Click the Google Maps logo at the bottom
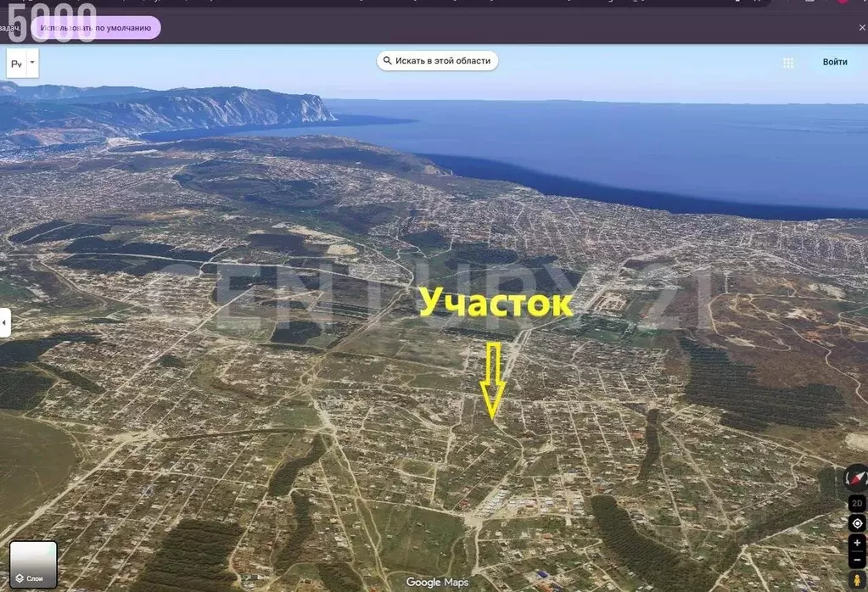 (436, 583)
